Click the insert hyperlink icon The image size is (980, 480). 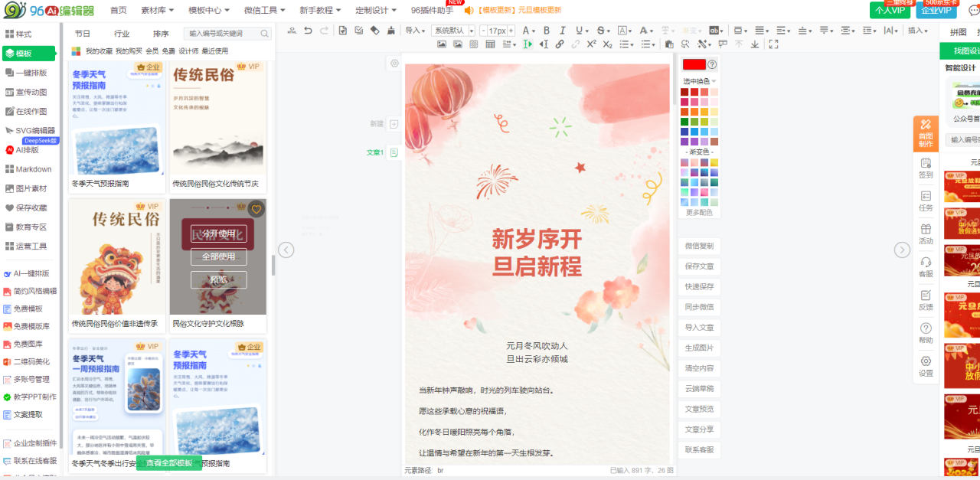point(560,44)
